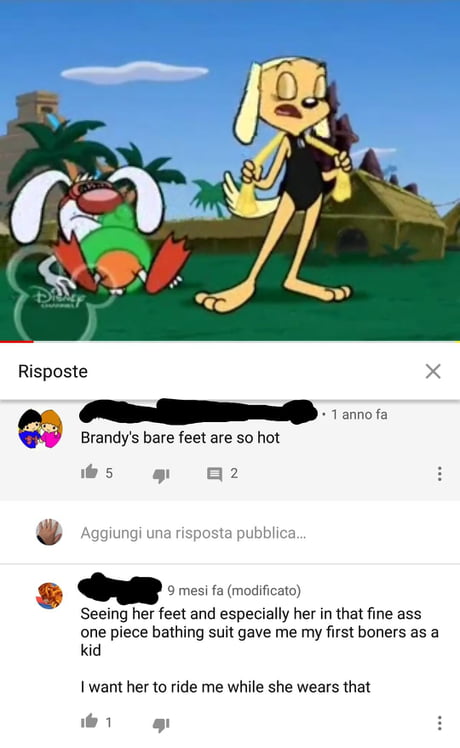Image resolution: width=460 pixels, height=748 pixels.
Task: Dislike the top comment from 1 anno fa
Action: tap(161, 475)
